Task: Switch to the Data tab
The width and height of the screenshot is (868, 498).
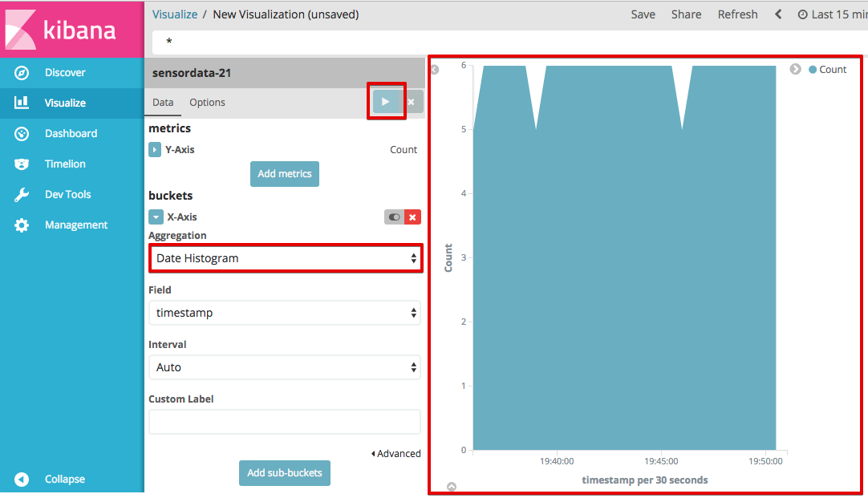Action: [163, 103]
